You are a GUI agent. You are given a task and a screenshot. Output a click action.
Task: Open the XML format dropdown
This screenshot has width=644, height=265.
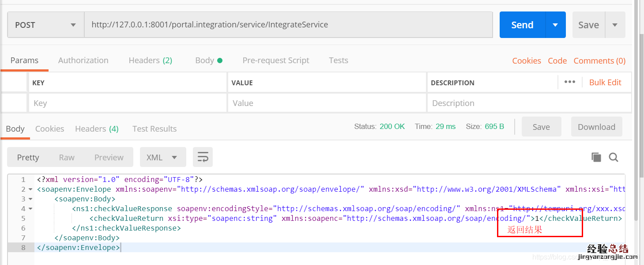point(162,157)
